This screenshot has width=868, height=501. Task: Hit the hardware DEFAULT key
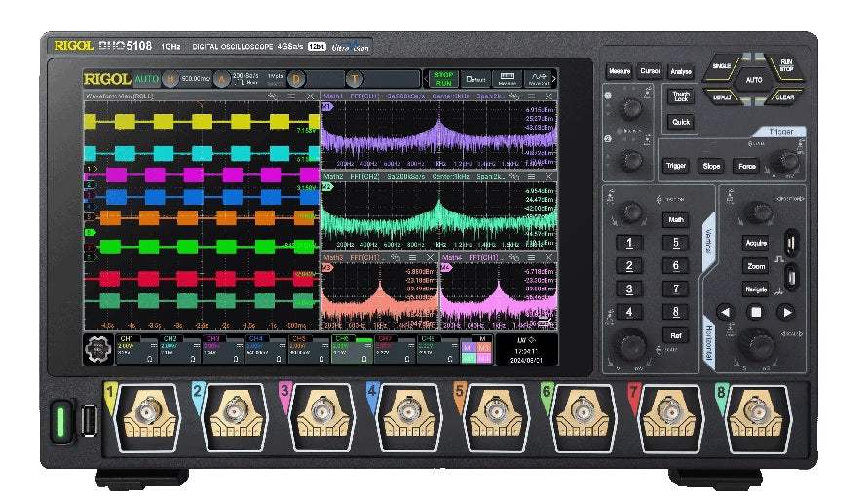[721, 96]
